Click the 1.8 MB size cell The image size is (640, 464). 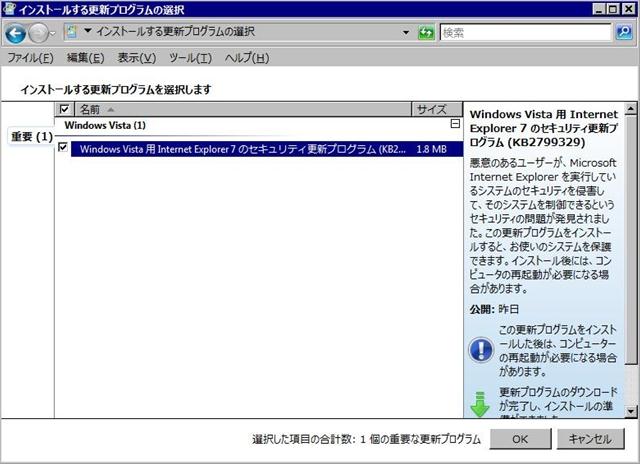click(431, 149)
